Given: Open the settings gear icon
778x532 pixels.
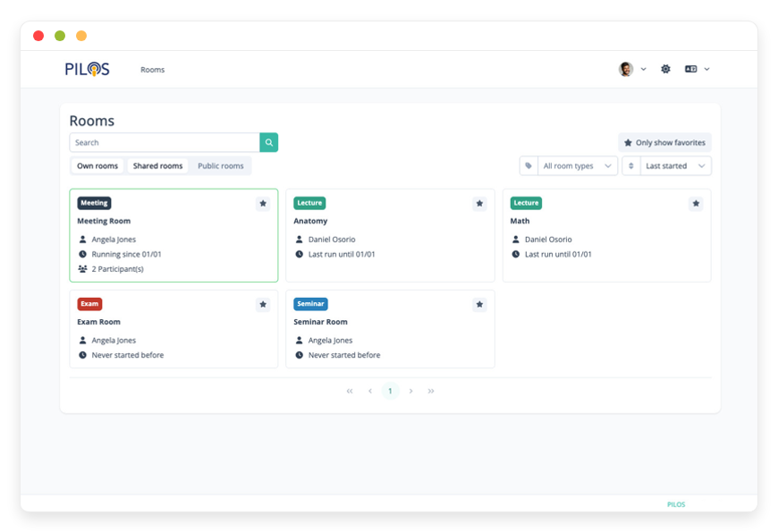Looking at the screenshot, I should 665,69.
